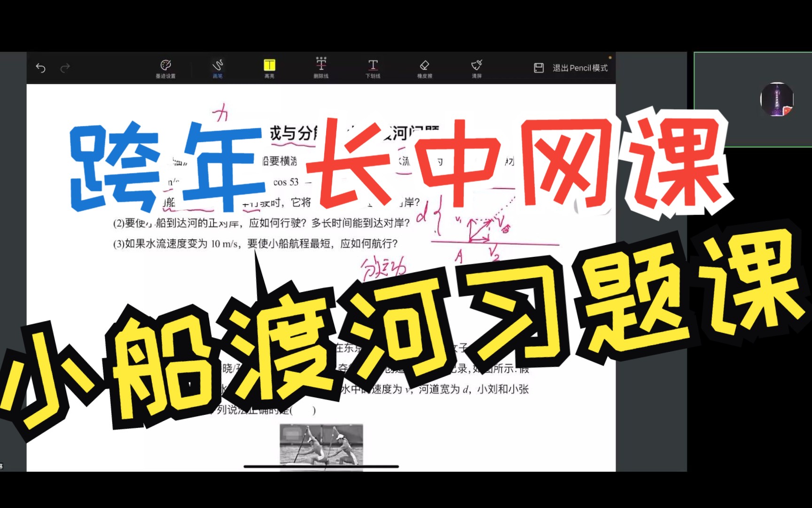Exit Pencil mode (退出Pencil模式)
Screen dimensions: 812x508
click(x=580, y=68)
